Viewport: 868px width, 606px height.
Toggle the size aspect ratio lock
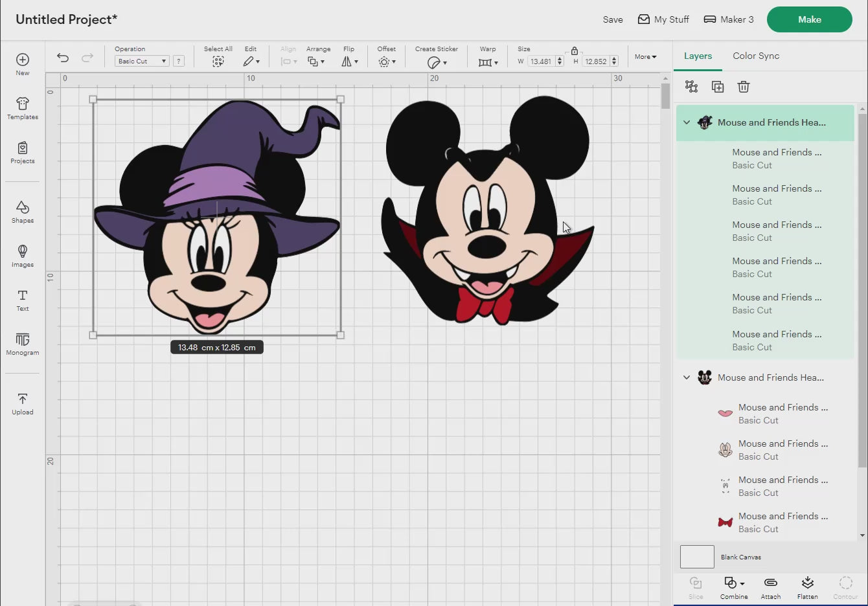pyautogui.click(x=575, y=50)
